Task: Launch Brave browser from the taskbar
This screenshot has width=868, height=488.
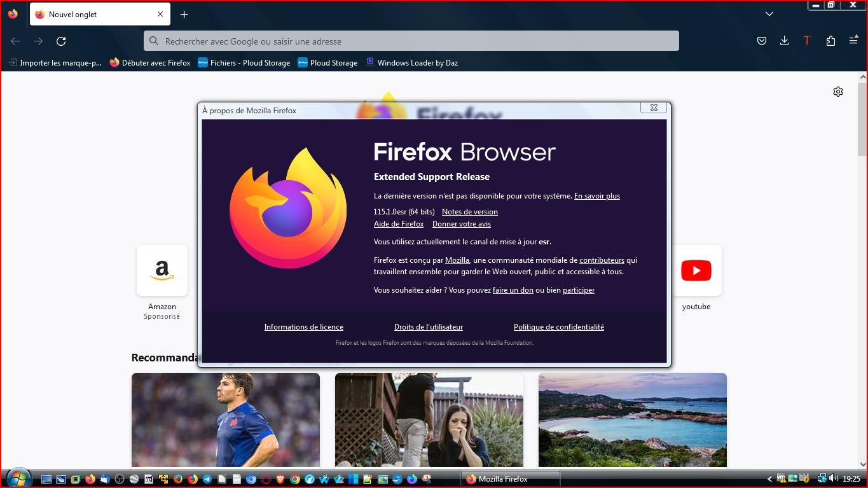Action: (280, 479)
